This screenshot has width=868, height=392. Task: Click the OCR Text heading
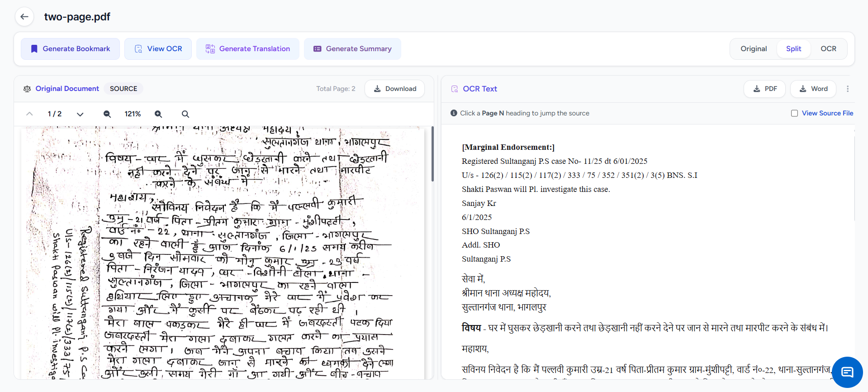point(480,89)
